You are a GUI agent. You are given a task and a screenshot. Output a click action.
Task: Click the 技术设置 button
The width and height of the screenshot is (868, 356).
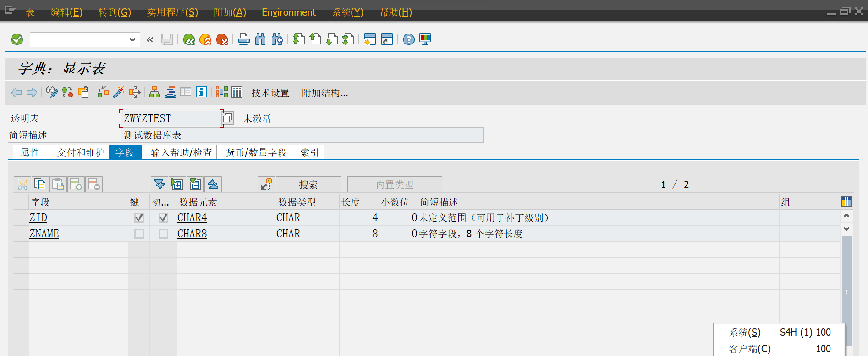(x=270, y=93)
